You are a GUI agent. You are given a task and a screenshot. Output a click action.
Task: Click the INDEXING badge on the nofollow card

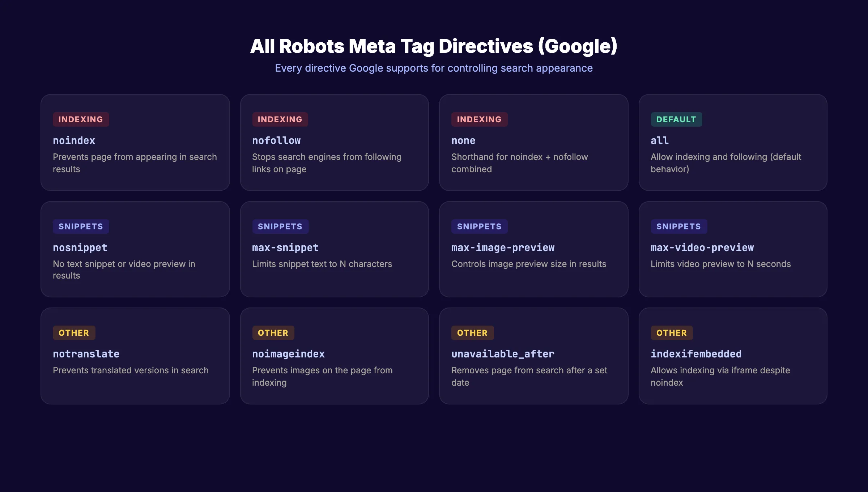click(280, 119)
